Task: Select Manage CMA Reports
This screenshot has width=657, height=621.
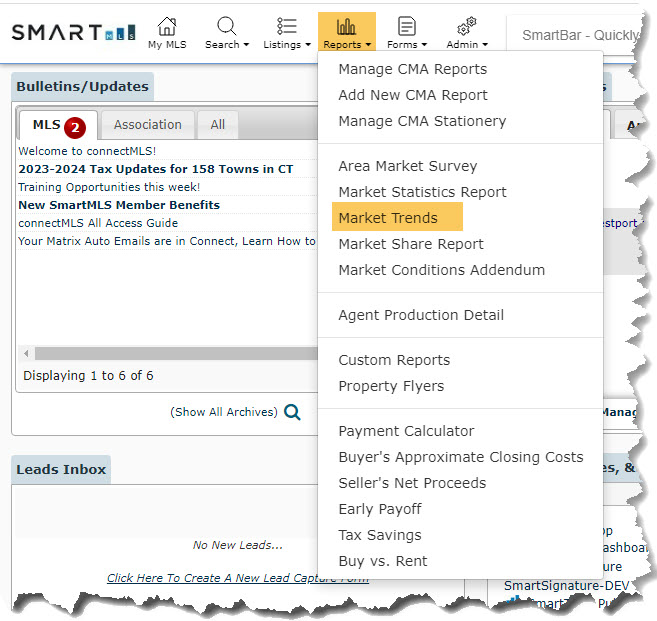Action: tap(413, 69)
